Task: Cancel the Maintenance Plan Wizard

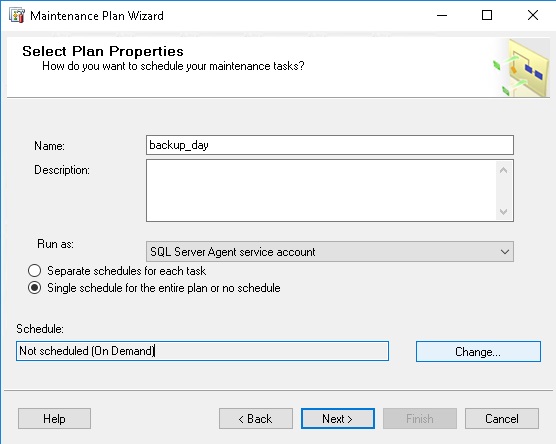Action: (x=502, y=419)
